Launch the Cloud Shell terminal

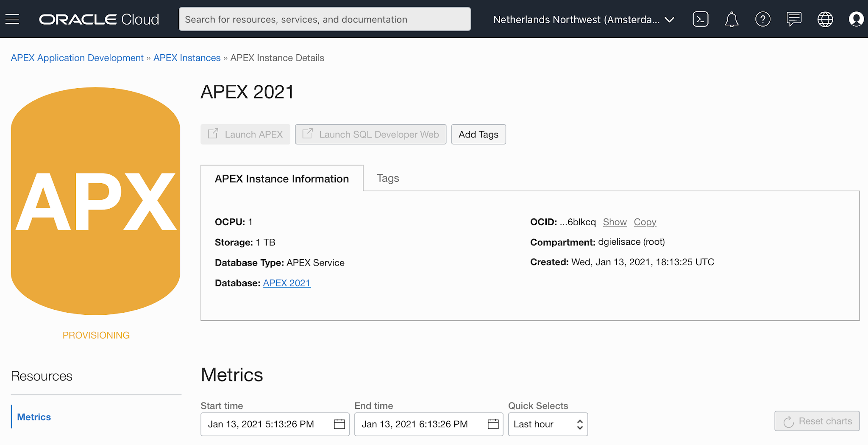[701, 19]
